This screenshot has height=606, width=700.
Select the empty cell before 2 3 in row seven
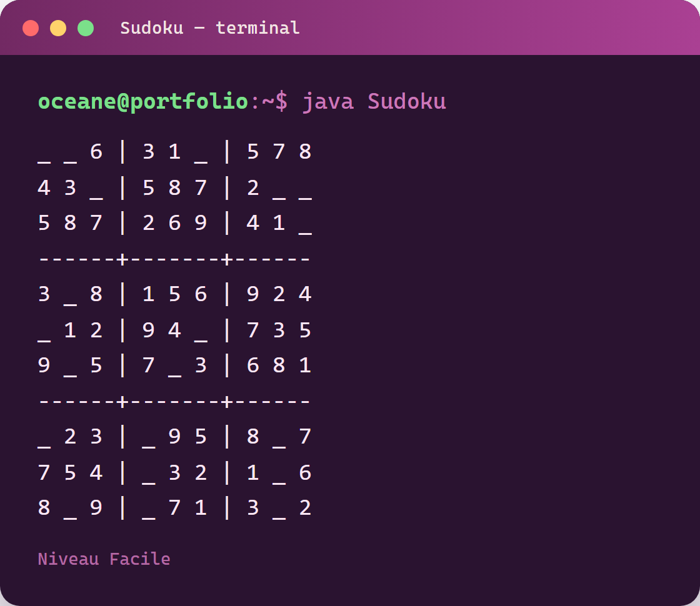coord(44,437)
